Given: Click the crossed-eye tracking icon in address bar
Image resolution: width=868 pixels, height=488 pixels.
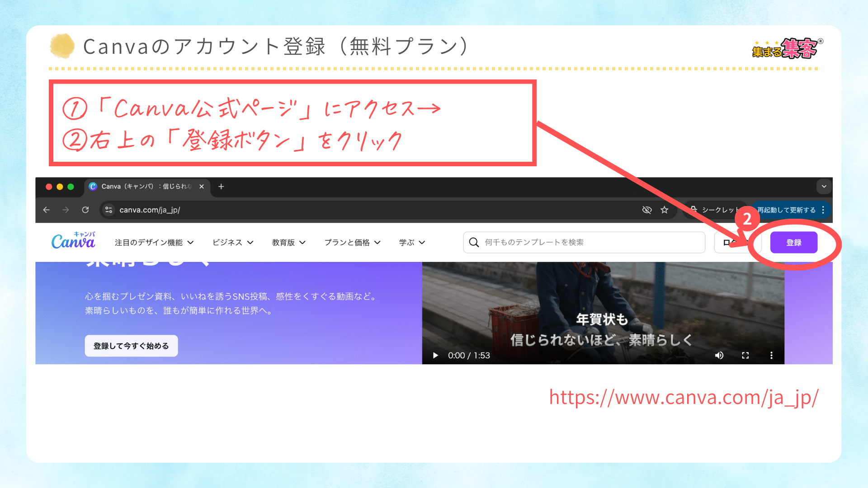Looking at the screenshot, I should tap(647, 210).
